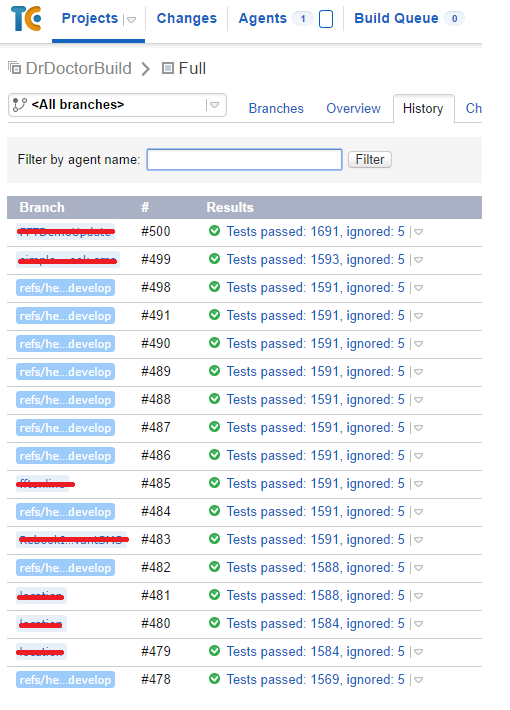The height and width of the screenshot is (710, 510).
Task: Open the Projects dropdown arrow
Action: pyautogui.click(x=131, y=19)
